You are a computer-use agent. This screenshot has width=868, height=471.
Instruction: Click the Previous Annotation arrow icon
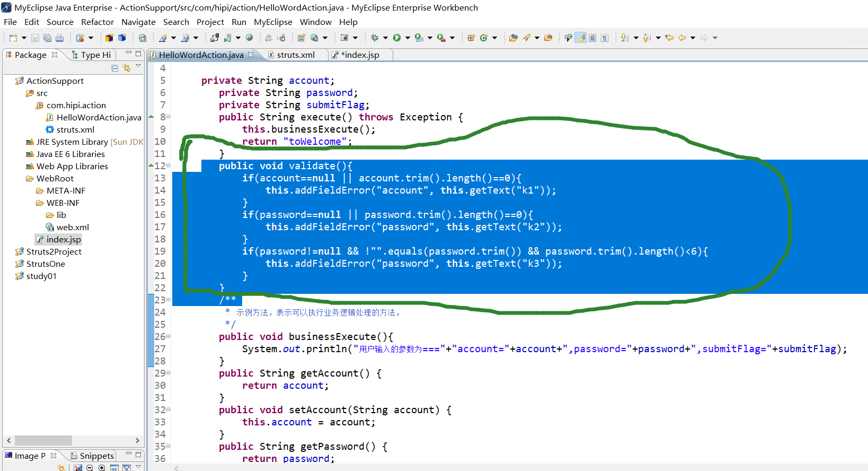coord(647,38)
